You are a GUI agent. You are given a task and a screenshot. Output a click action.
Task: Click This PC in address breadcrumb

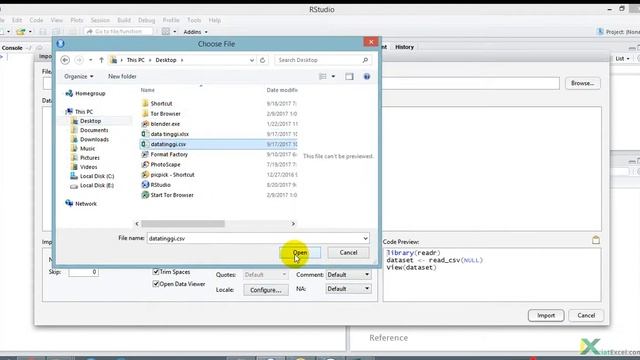135,60
